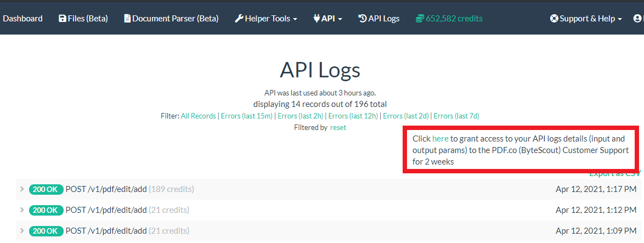Filter by Errors (last 7d)
This screenshot has height=243, width=644.
click(x=456, y=116)
